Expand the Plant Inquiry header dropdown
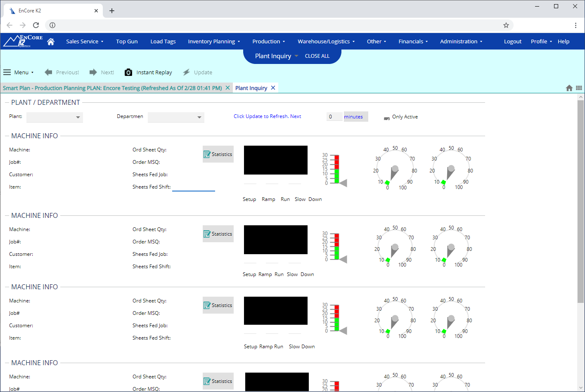The height and width of the screenshot is (392, 585). click(296, 56)
